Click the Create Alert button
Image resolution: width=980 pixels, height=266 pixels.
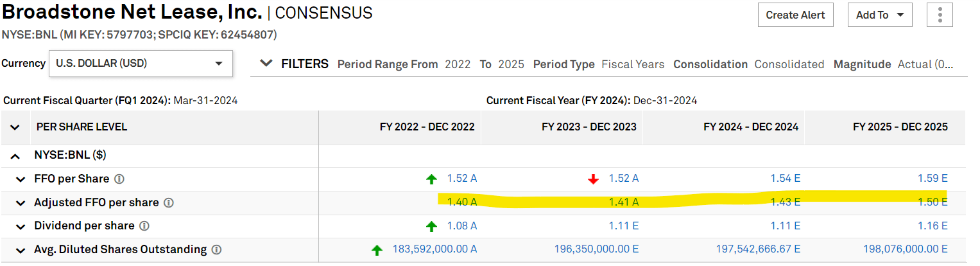tap(795, 15)
